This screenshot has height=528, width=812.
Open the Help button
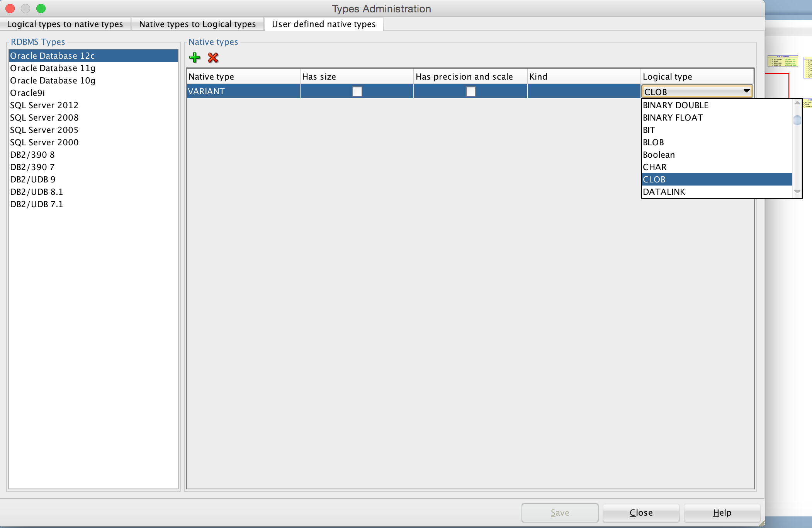point(722,513)
